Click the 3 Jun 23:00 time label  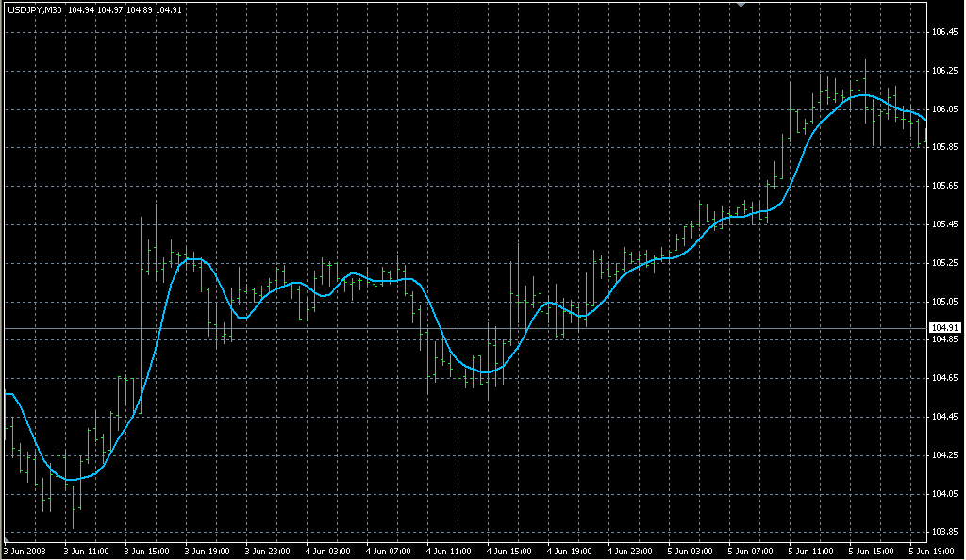click(x=269, y=551)
